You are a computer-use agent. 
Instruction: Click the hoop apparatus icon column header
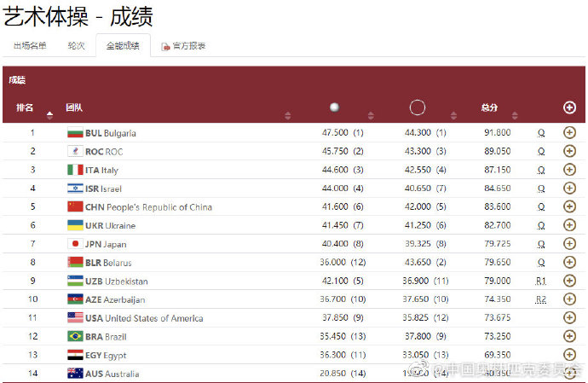coord(418,107)
